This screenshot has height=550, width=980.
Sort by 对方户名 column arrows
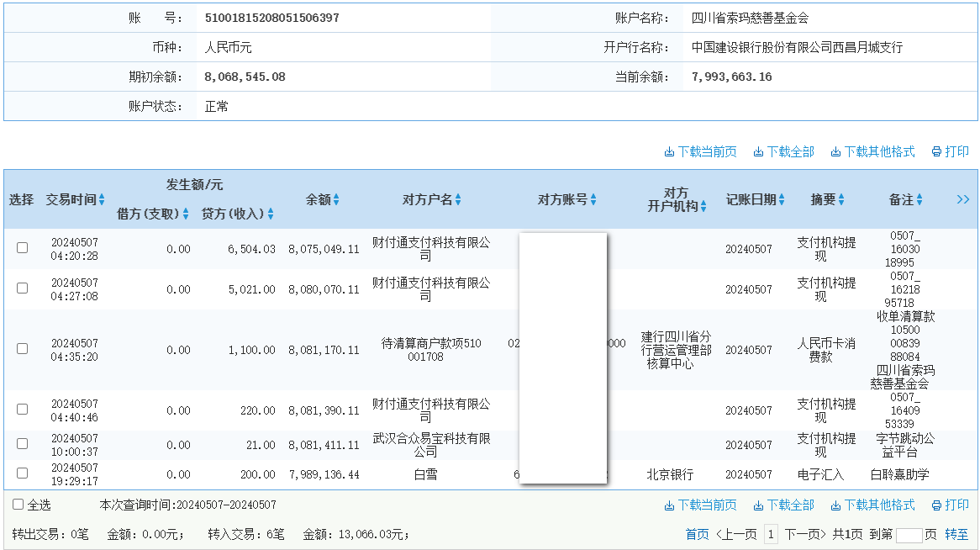tap(458, 199)
